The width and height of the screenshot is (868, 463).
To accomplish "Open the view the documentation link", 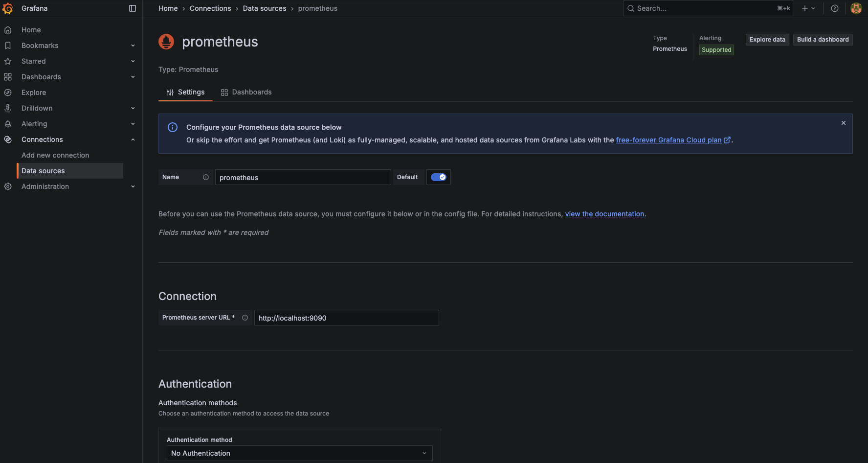I will point(605,214).
